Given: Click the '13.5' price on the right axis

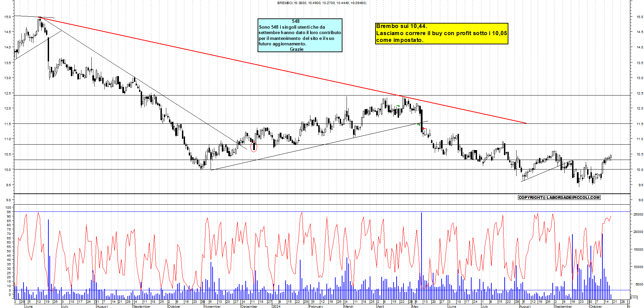Looking at the screenshot, I should [639, 63].
